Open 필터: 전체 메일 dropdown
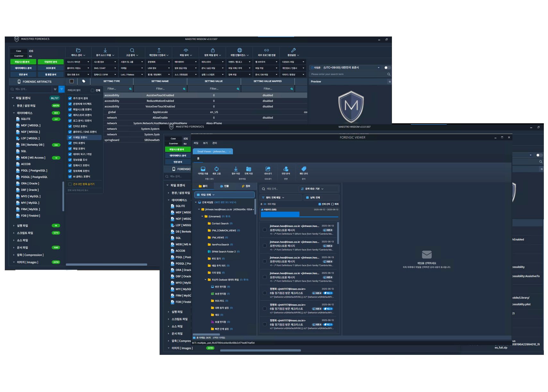The image size is (548, 392). click(x=281, y=198)
